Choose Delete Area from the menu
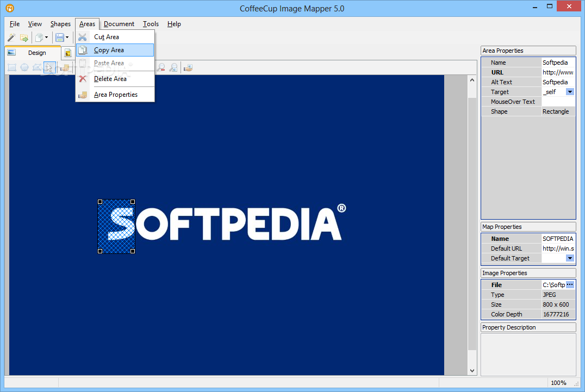 tap(115, 79)
